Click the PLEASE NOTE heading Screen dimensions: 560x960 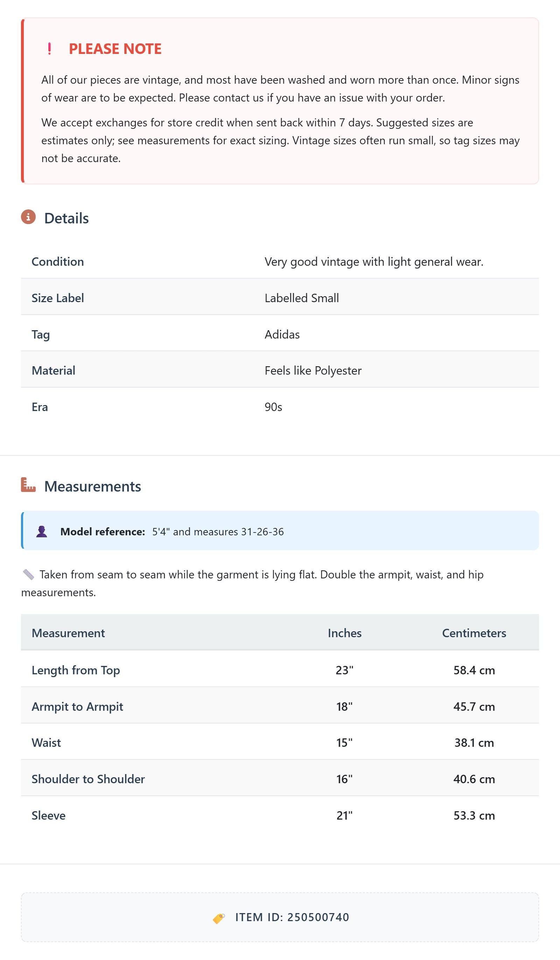click(115, 49)
